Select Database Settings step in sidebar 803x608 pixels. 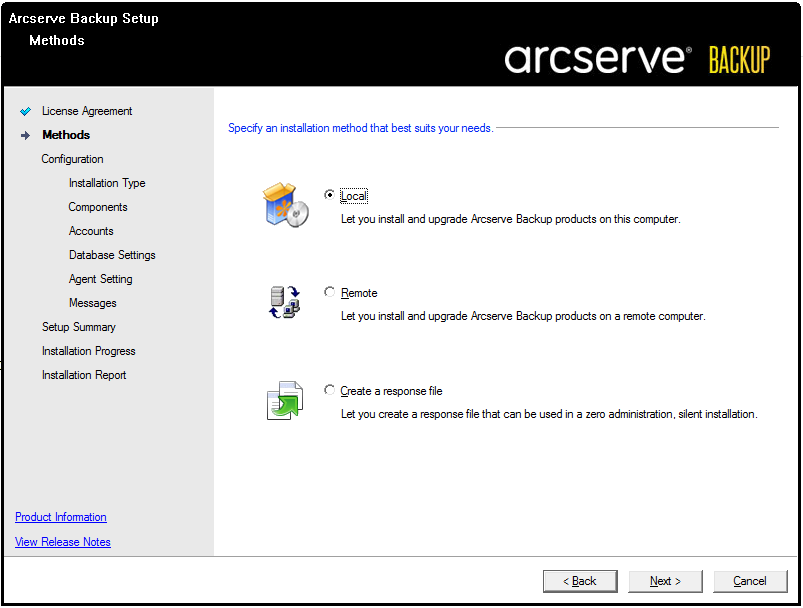click(x=112, y=255)
